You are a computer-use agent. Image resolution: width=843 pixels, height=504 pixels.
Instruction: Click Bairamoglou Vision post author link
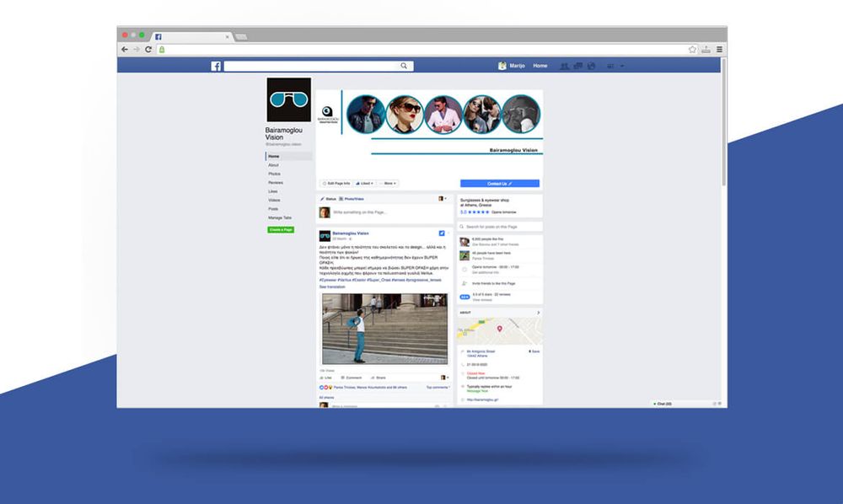(351, 233)
